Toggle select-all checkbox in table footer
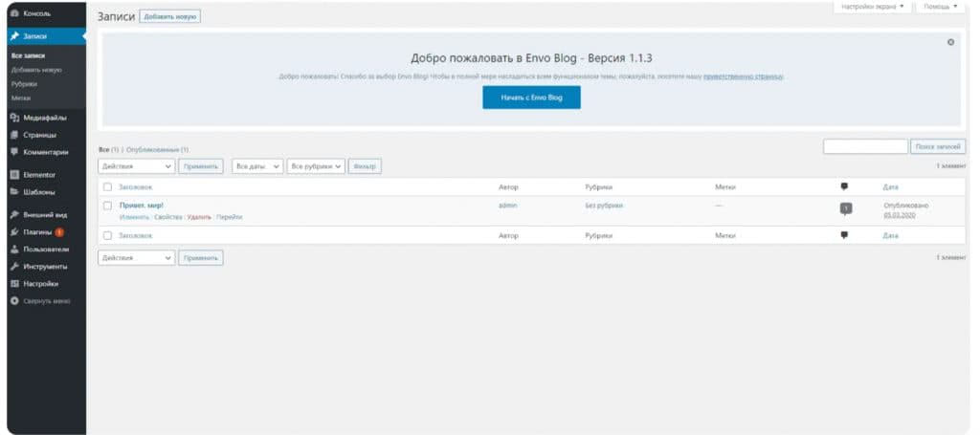The height and width of the screenshot is (435, 980). click(108, 235)
